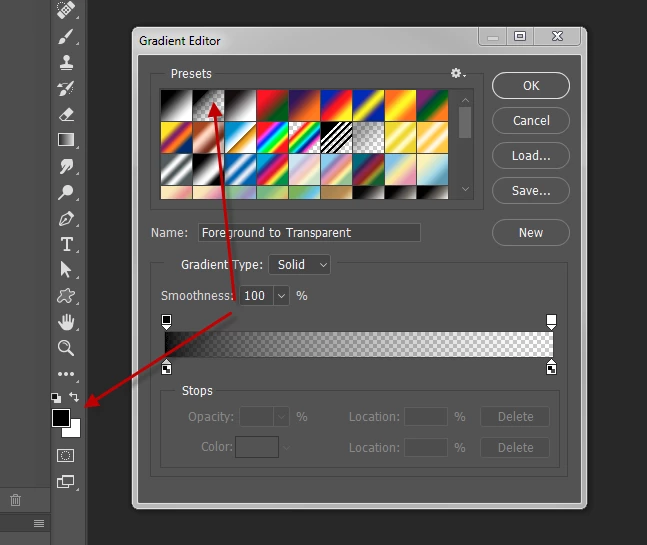The width and height of the screenshot is (647, 545).
Task: Choose the Foreground to Transparent preset
Action: [208, 105]
